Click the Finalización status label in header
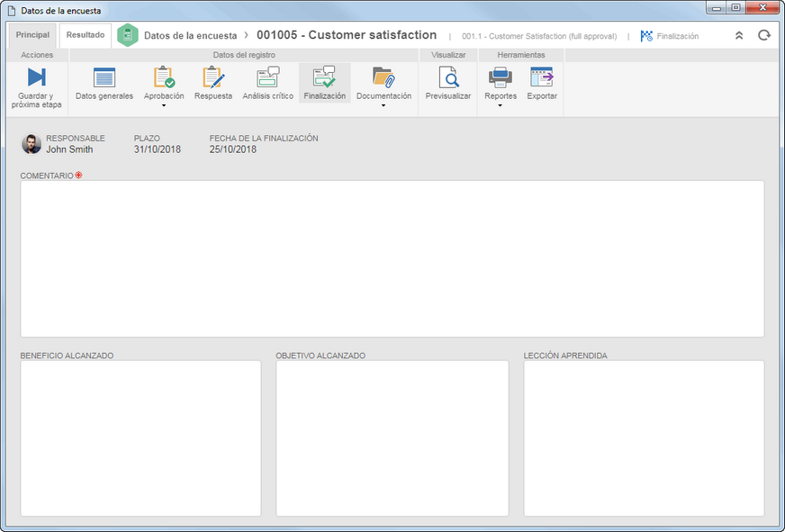Viewport: 785px width, 532px height. 677,36
